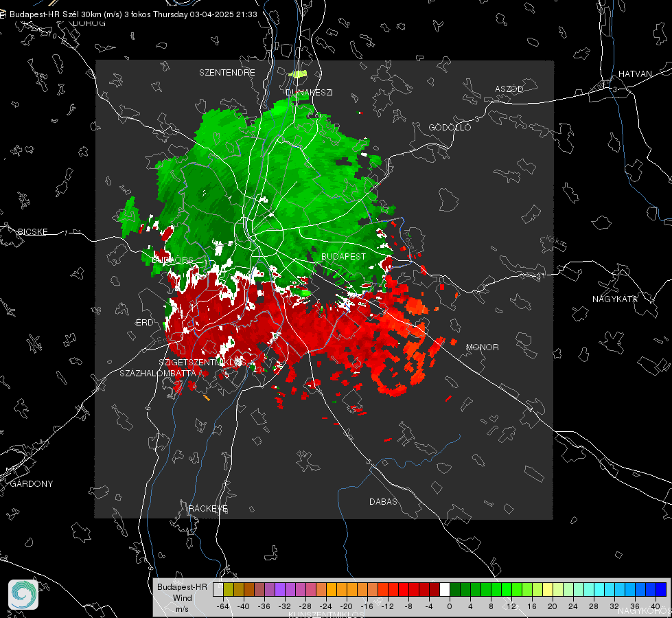The image size is (672, 618).
Task: Click the '-64' legend tick label
Action: click(223, 606)
